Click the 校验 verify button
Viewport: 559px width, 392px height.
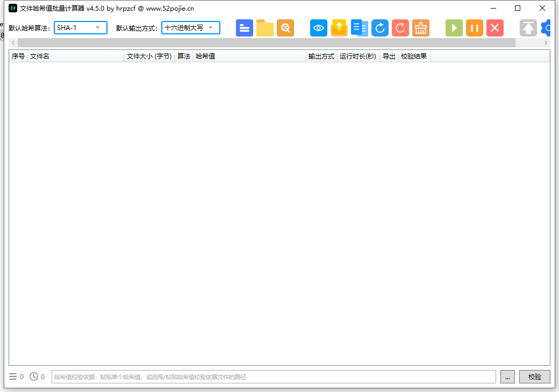click(534, 376)
